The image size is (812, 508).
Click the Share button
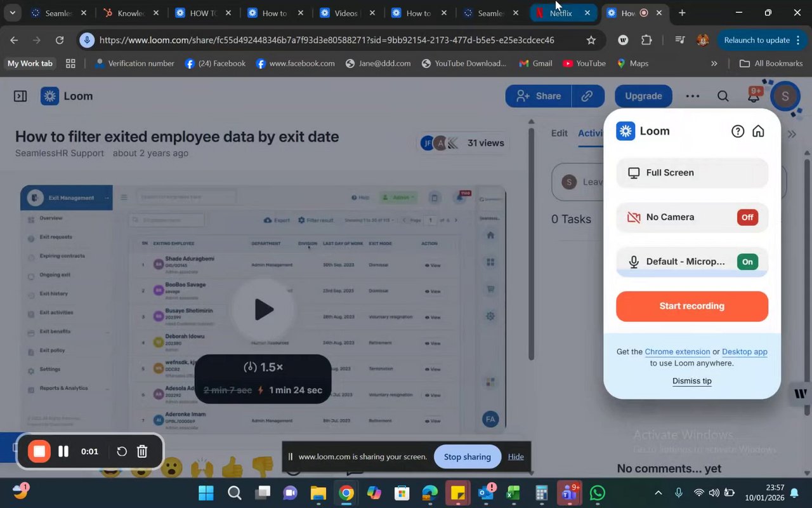point(539,96)
